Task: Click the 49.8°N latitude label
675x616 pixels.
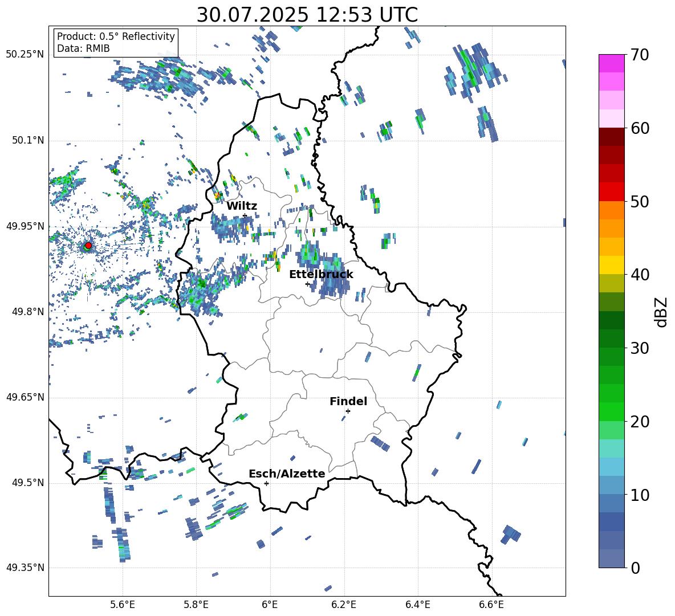Action: click(27, 312)
